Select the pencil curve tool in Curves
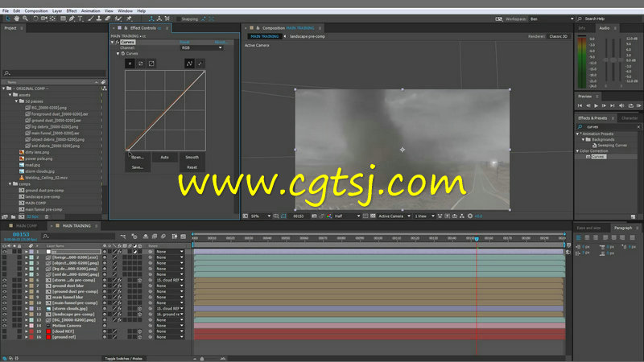644x362 pixels. [200, 64]
